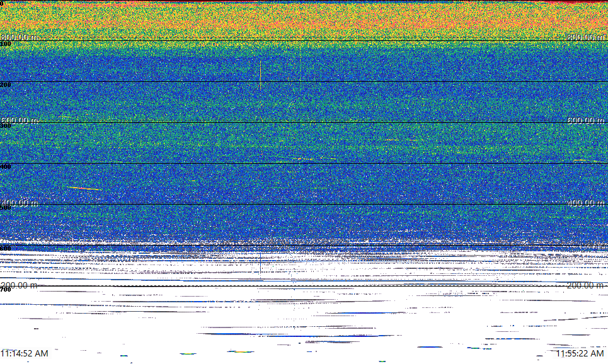The image size is (608, 364).
Task: Click the bold 400 depth gridline label
Action: (x=6, y=167)
